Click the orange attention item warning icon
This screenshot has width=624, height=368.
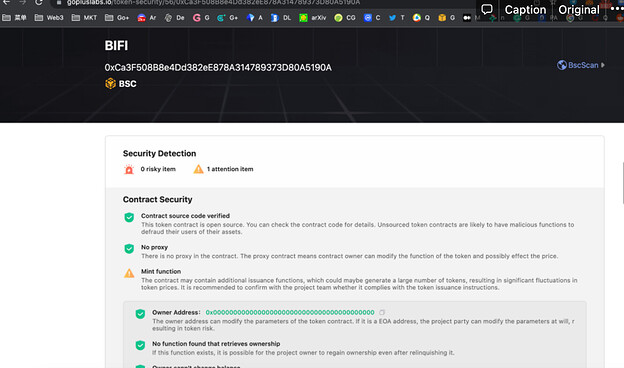point(198,169)
